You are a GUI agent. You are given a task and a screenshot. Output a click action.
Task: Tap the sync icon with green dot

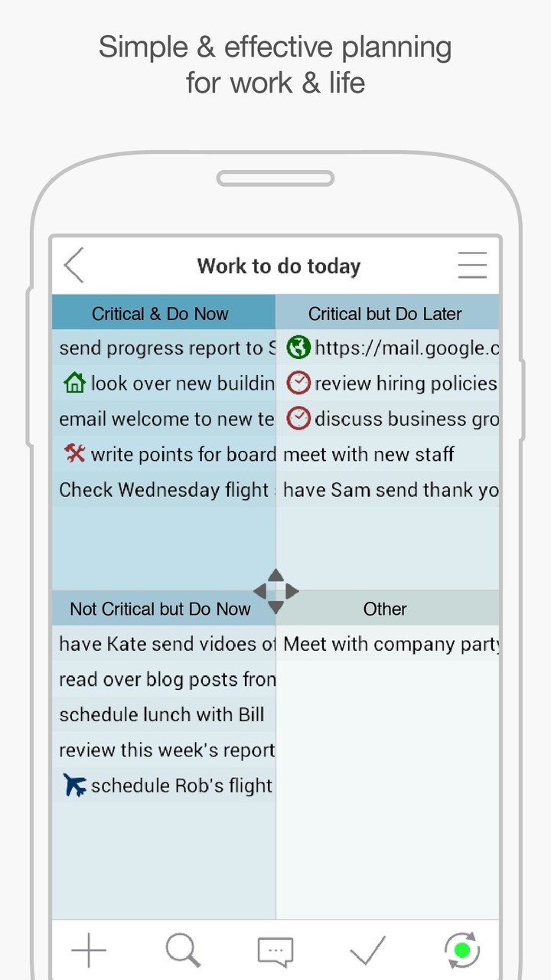point(461,950)
